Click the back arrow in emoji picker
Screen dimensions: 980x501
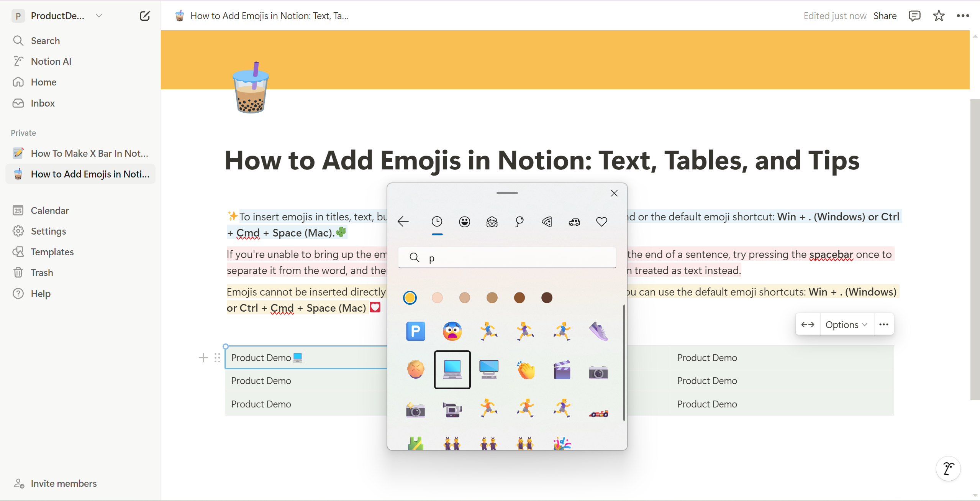[403, 222]
